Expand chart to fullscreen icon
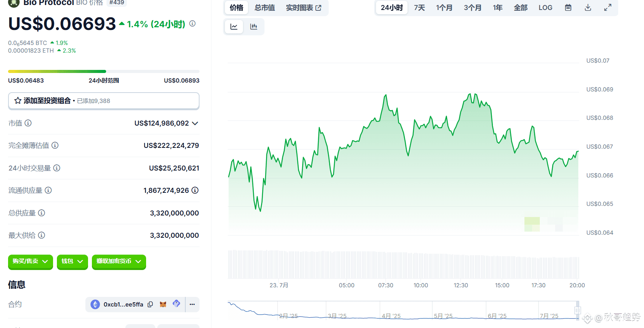 (608, 8)
